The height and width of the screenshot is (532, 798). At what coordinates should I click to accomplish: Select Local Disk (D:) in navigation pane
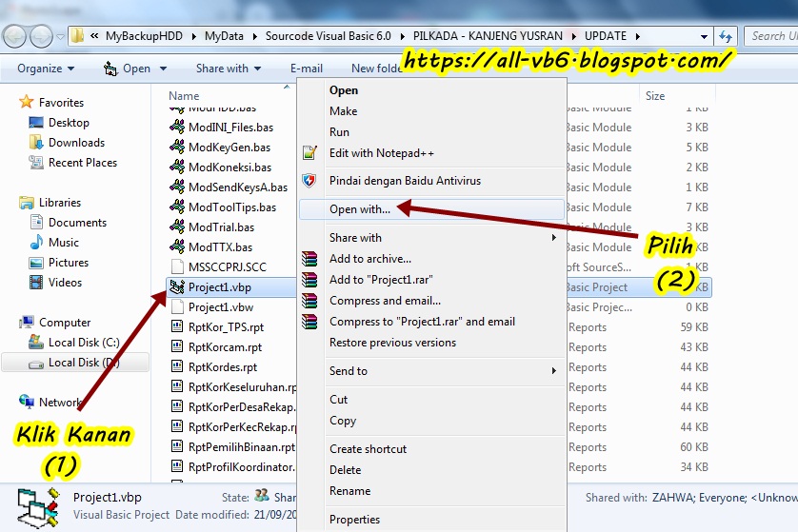pyautogui.click(x=75, y=363)
